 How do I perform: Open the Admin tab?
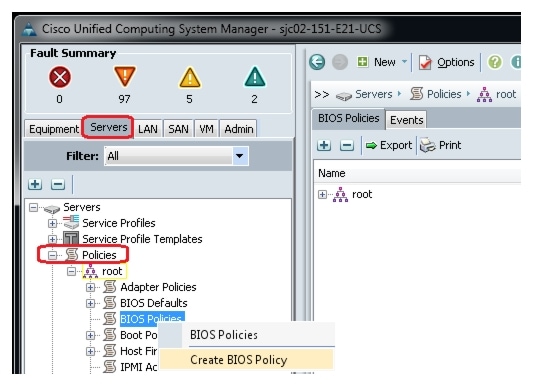pos(238,129)
